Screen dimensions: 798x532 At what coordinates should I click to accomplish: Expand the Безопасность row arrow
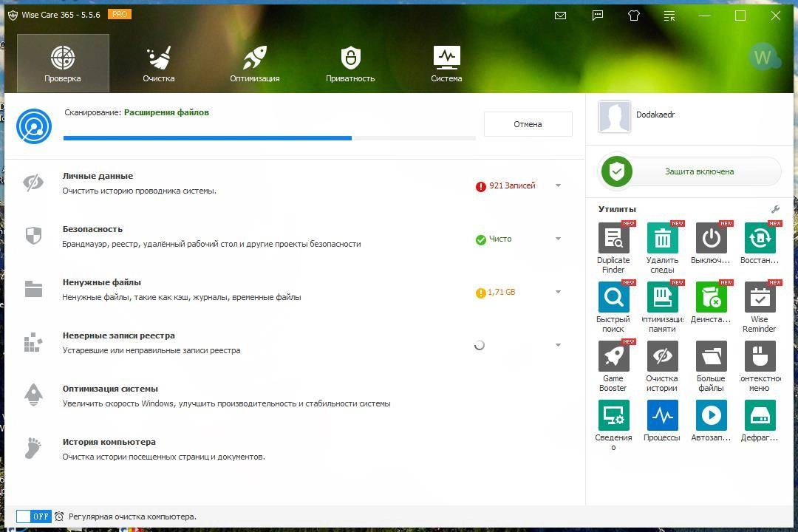[559, 238]
